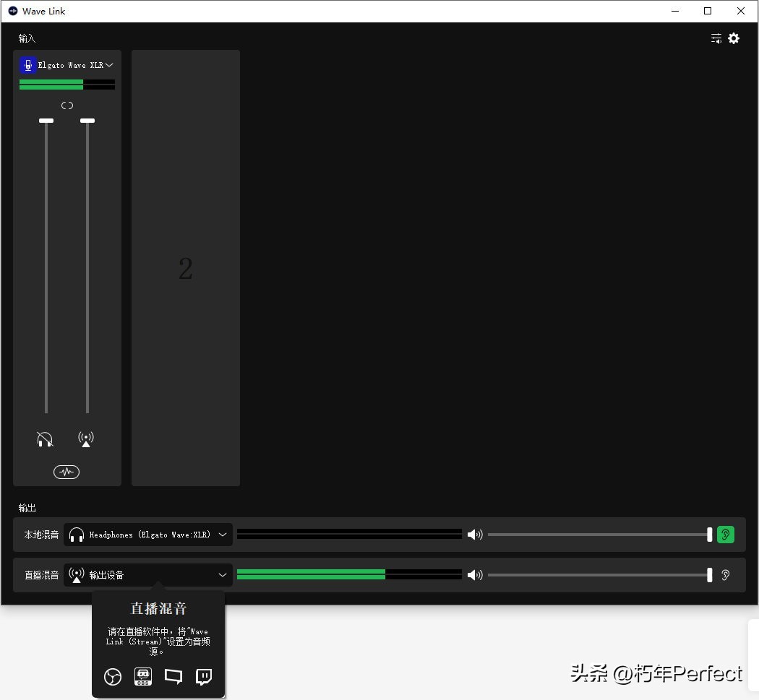Click the Elgato Wave XLR microphone icon
This screenshot has width=759, height=700.
coord(28,65)
